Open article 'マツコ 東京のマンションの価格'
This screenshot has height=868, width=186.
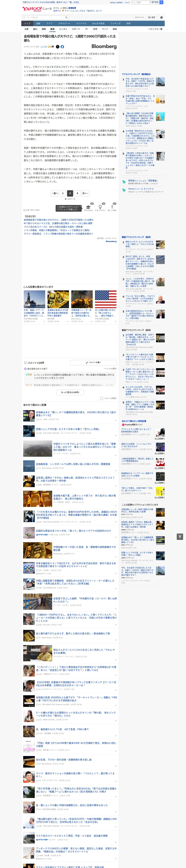tap(75, 775)
